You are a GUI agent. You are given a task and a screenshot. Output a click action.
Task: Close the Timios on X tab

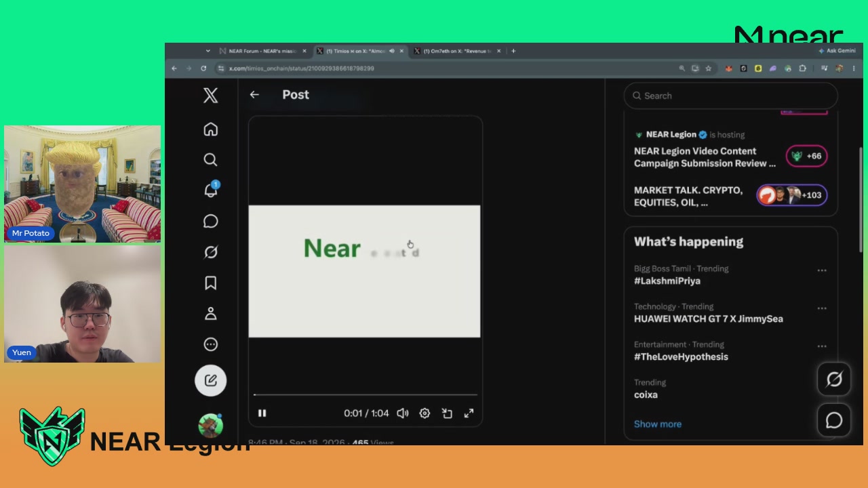[401, 51]
